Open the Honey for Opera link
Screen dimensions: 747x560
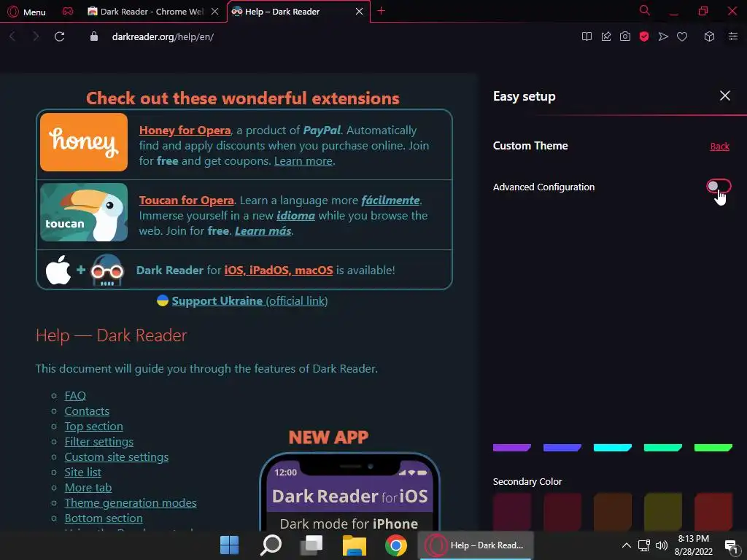pyautogui.click(x=185, y=131)
